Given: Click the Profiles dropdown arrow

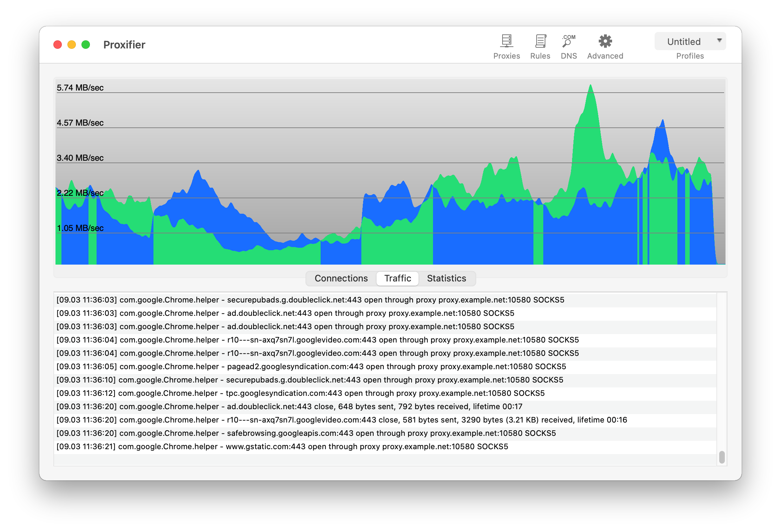Looking at the screenshot, I should tap(719, 40).
